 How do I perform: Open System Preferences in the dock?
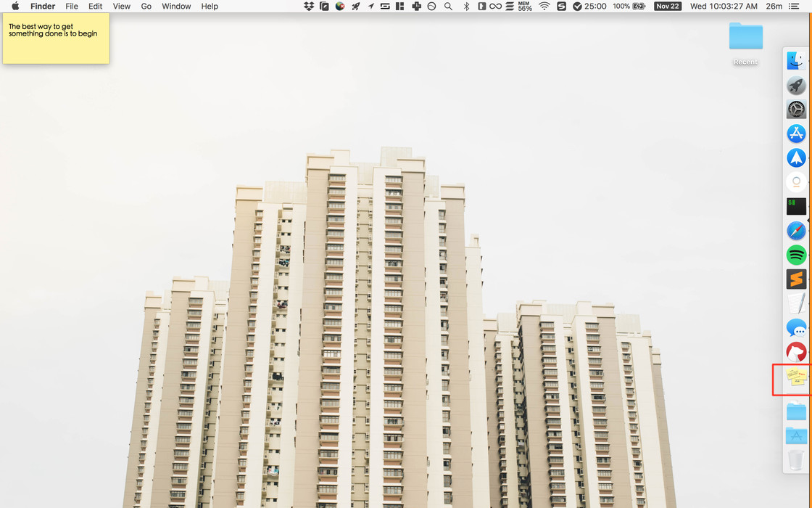(796, 110)
